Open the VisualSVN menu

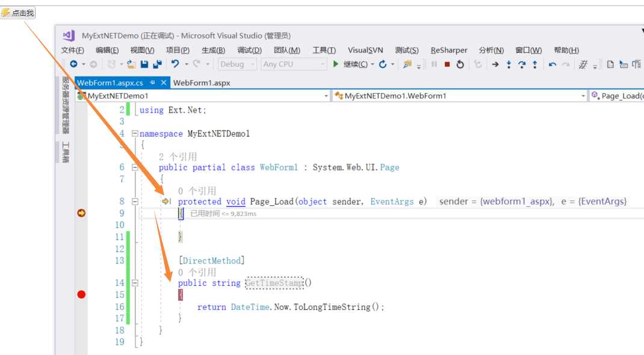pyautogui.click(x=365, y=50)
